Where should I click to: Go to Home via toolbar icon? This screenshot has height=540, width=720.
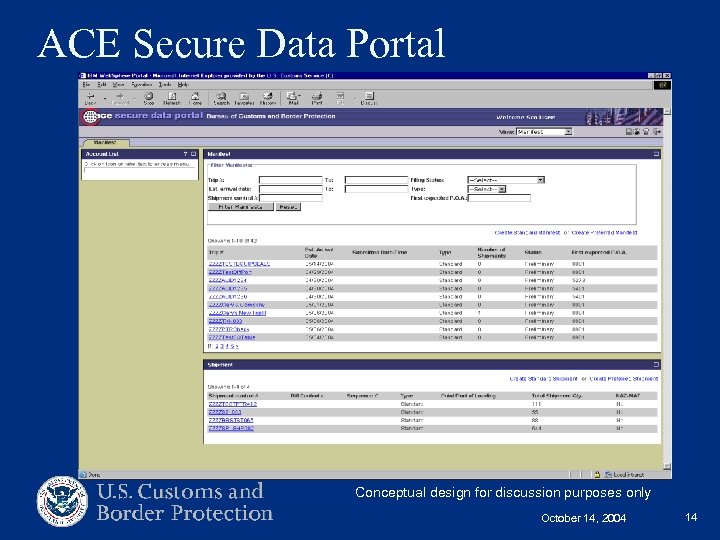tap(195, 96)
